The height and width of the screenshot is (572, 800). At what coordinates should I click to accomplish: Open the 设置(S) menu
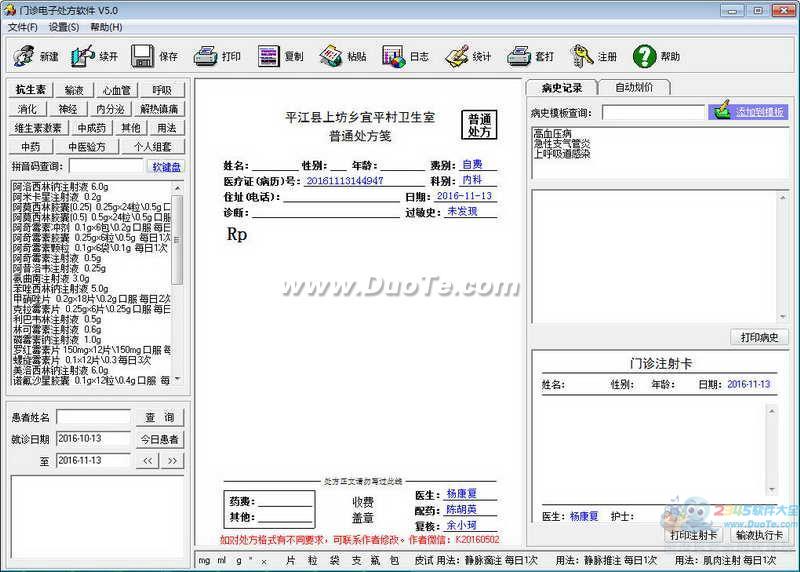(64, 27)
